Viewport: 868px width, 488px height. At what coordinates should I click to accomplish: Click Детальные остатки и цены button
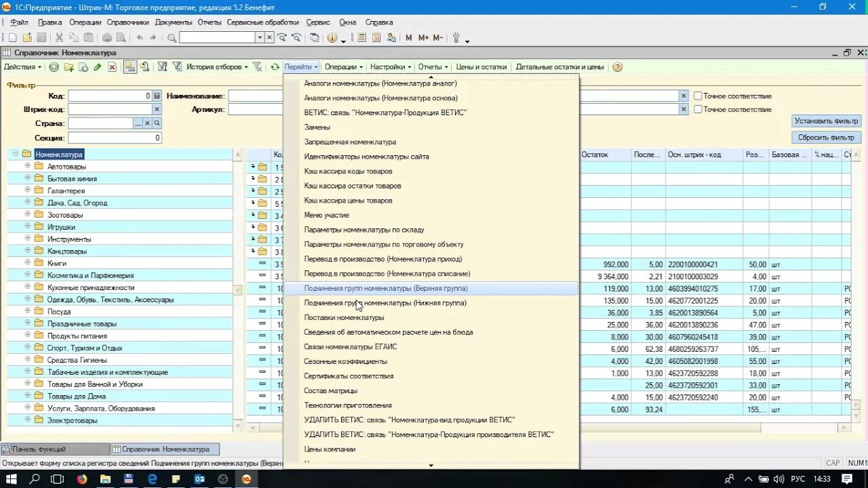559,67
